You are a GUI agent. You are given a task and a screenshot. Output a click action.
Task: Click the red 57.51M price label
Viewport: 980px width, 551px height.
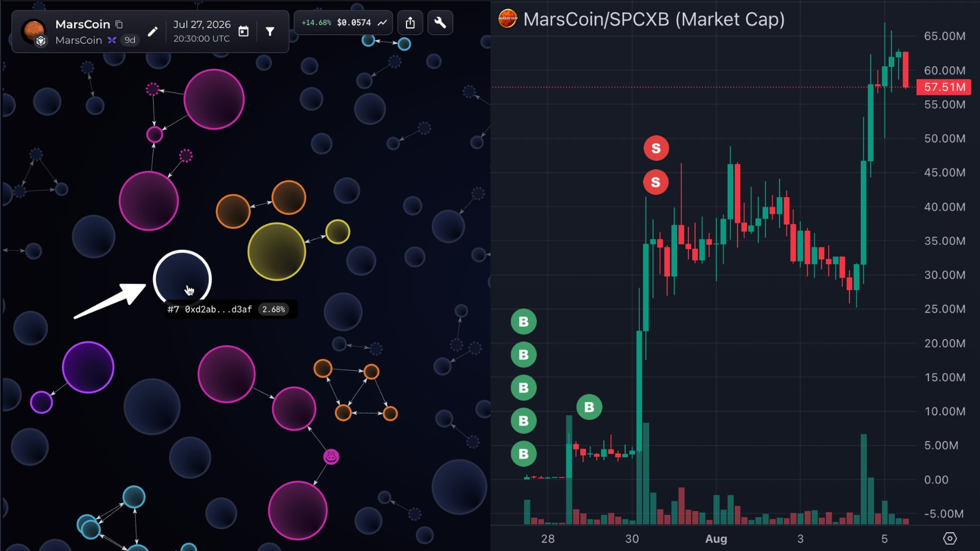pos(944,87)
